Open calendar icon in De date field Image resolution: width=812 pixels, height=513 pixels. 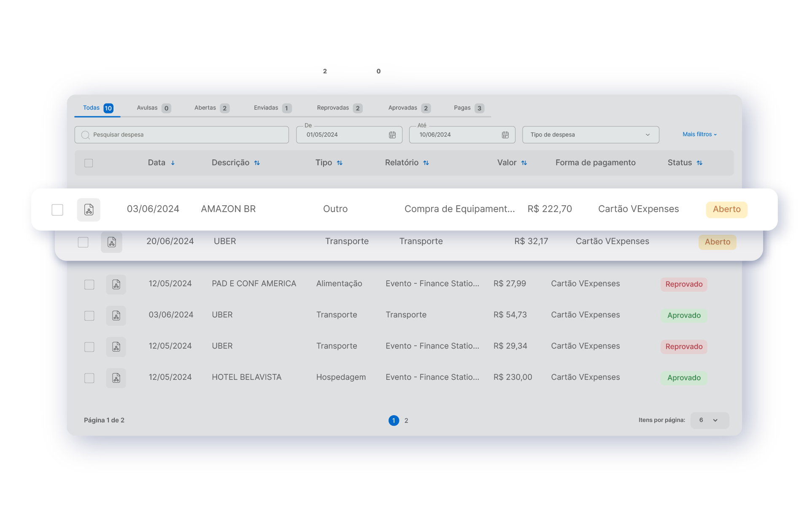[x=392, y=135]
